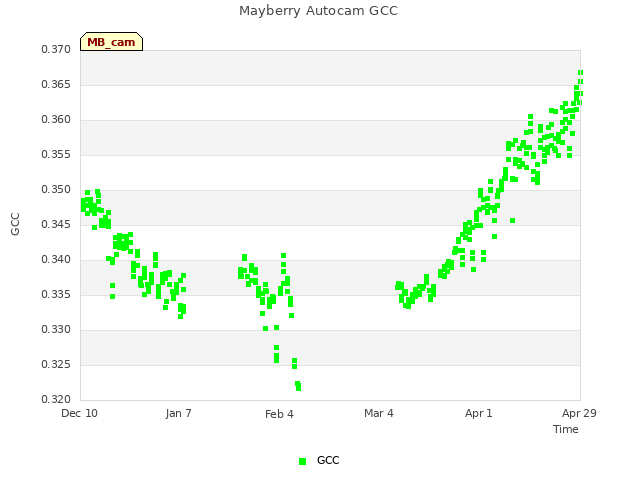640x480 pixels.
Task: Click the Feb 4 x-axis label
Action: (279, 414)
